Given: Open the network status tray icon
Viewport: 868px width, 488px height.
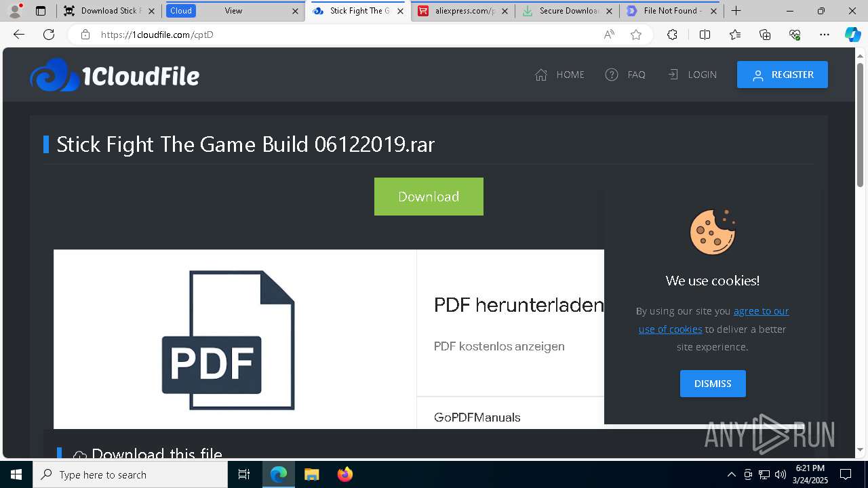Looking at the screenshot, I should coord(764,474).
